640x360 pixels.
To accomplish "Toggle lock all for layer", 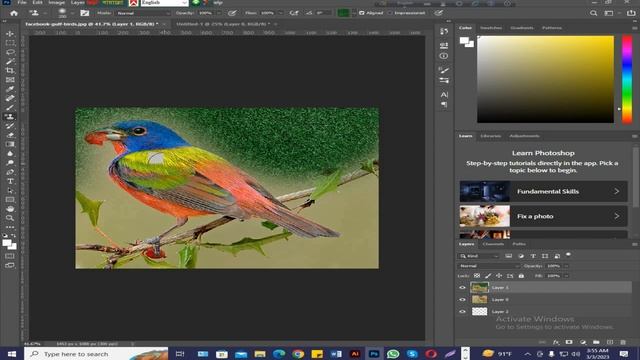I will coord(521,276).
